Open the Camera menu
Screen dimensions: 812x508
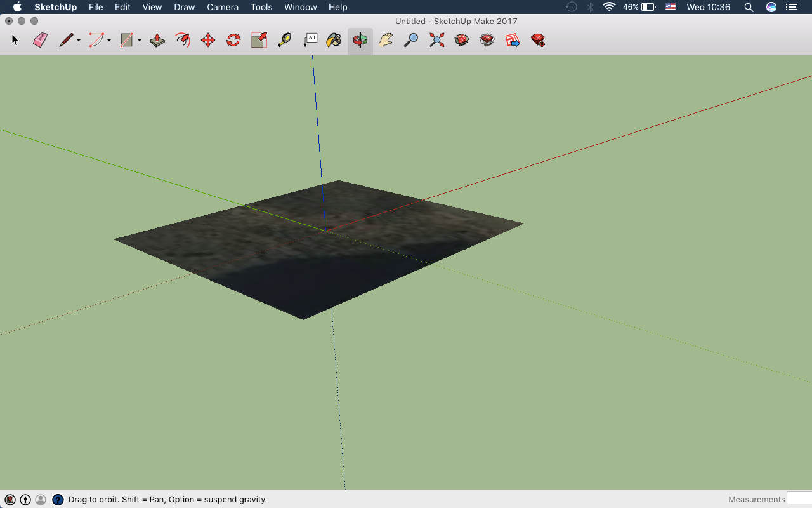point(223,7)
